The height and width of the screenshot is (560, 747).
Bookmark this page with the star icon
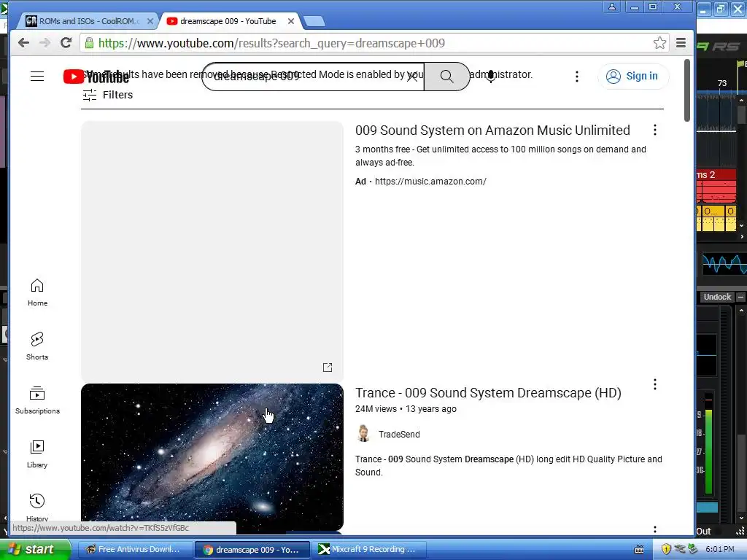coord(659,43)
